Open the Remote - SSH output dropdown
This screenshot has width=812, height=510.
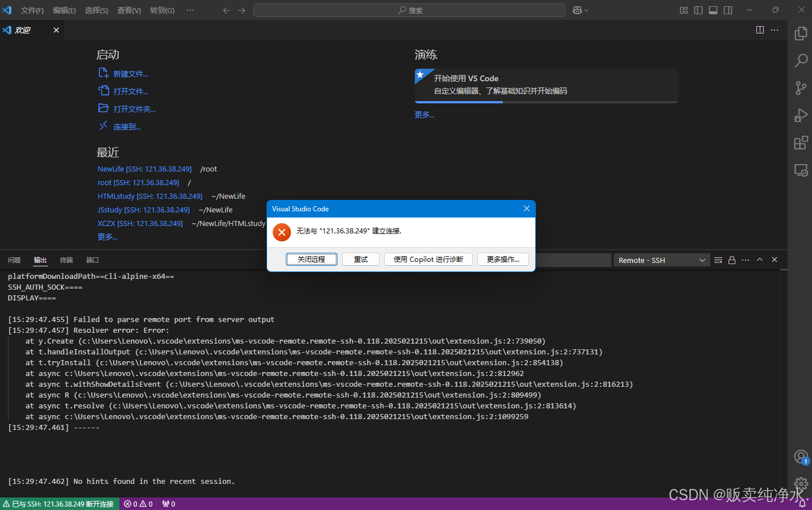(662, 260)
